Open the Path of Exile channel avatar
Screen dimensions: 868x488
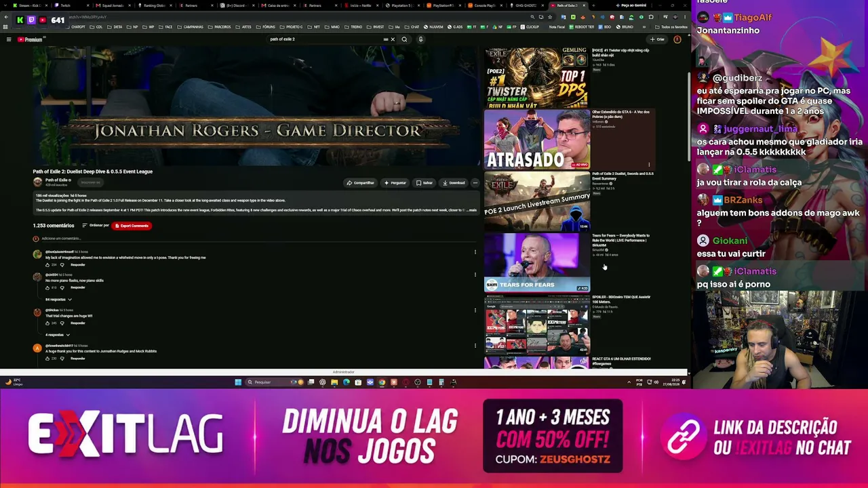click(x=37, y=182)
